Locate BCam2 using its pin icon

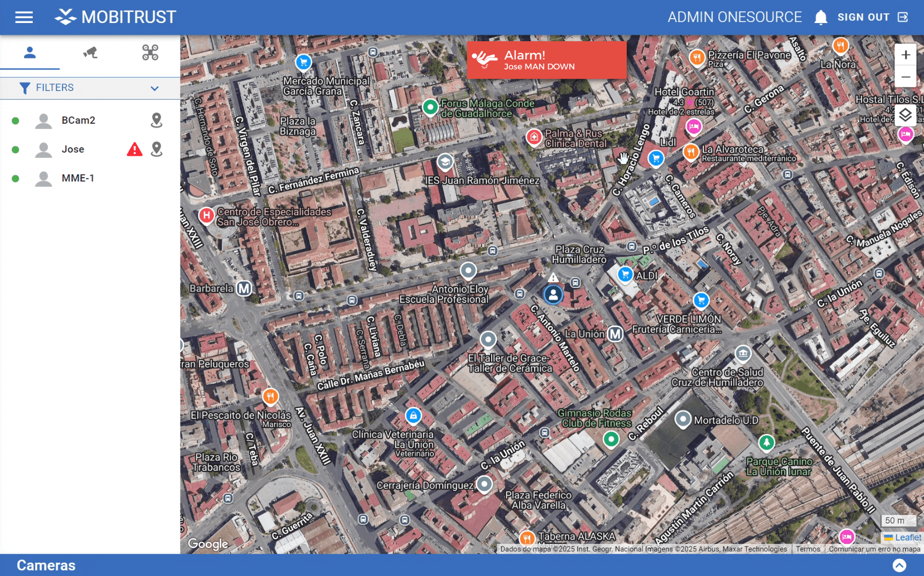point(156,120)
